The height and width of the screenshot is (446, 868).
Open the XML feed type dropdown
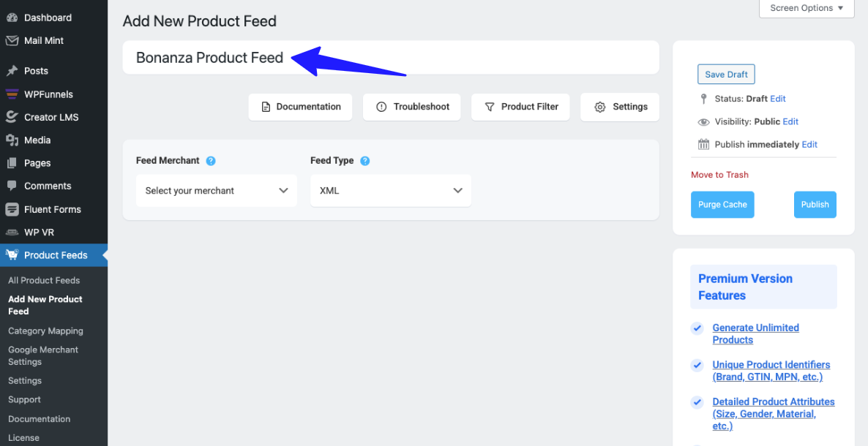click(x=391, y=191)
